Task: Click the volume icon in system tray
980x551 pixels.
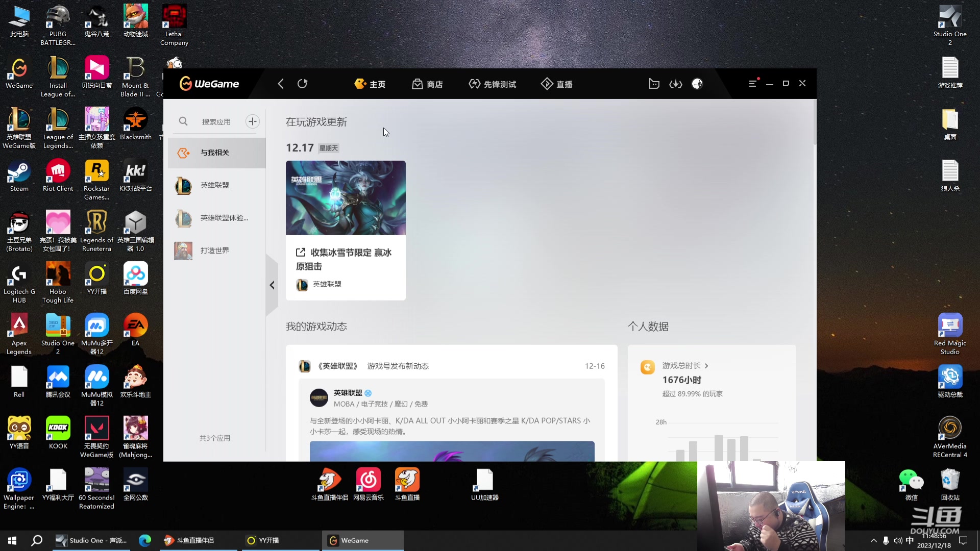Action: pyautogui.click(x=898, y=540)
